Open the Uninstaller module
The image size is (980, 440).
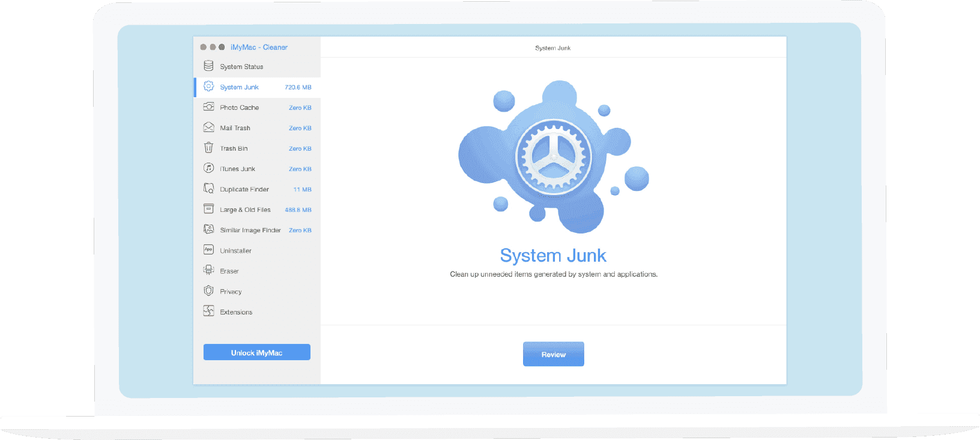click(257, 250)
